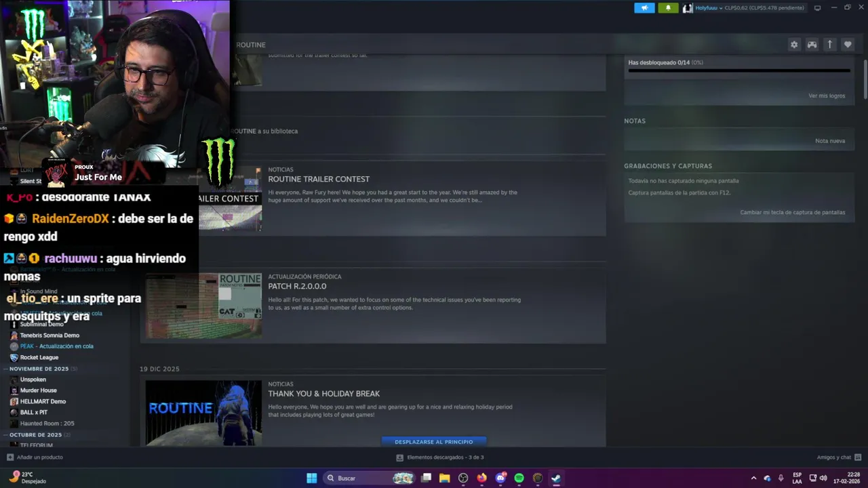Viewport: 868px width, 488px height.
Task: Click Añadir un producto
Action: 35,457
